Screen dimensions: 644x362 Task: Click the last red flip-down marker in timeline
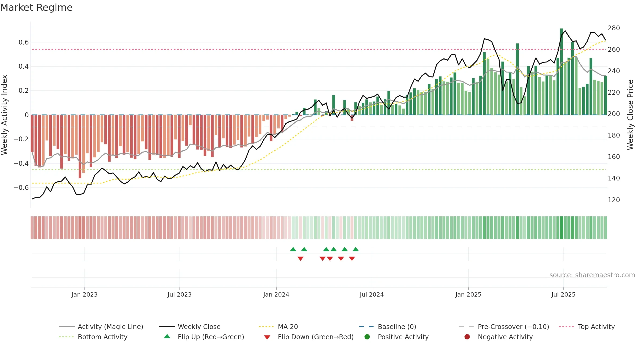point(352,258)
